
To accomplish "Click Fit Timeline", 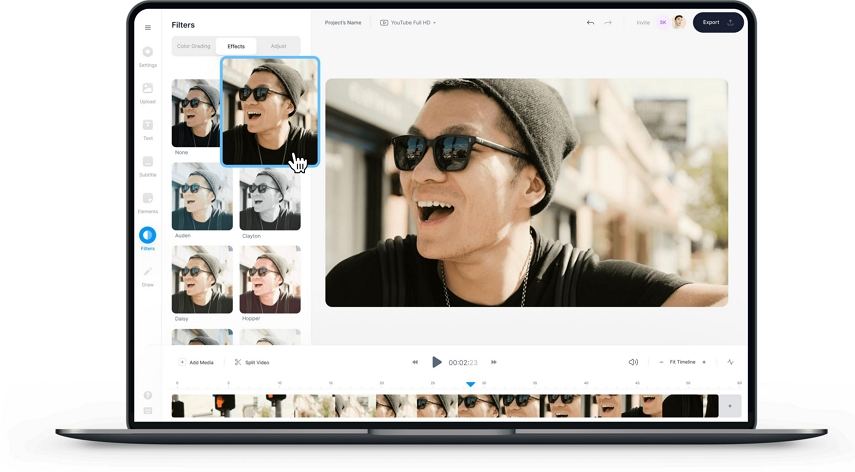I will tap(682, 362).
